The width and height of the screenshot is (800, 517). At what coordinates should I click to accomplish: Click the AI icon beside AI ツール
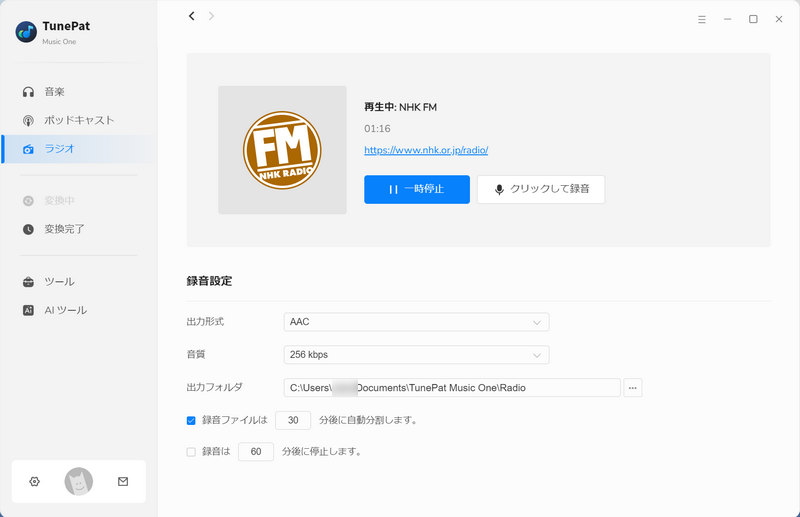pyautogui.click(x=29, y=310)
